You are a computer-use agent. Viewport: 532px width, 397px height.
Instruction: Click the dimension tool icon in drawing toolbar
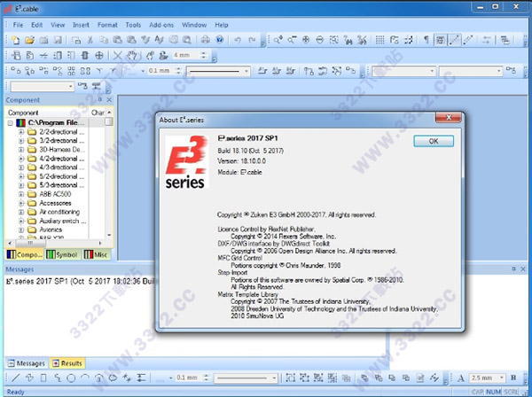click(141, 378)
